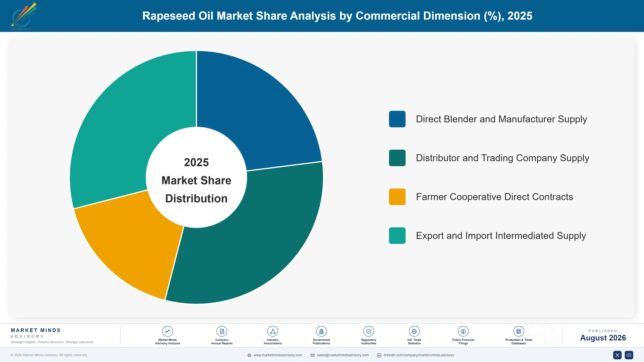Click the chart title text in header
Screen dimensions: 644x362
point(337,16)
